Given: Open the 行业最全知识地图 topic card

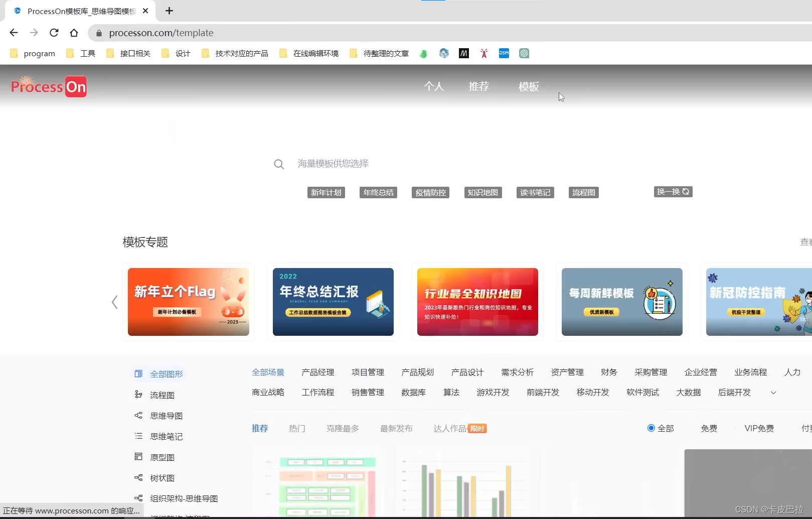Looking at the screenshot, I should pyautogui.click(x=477, y=302).
